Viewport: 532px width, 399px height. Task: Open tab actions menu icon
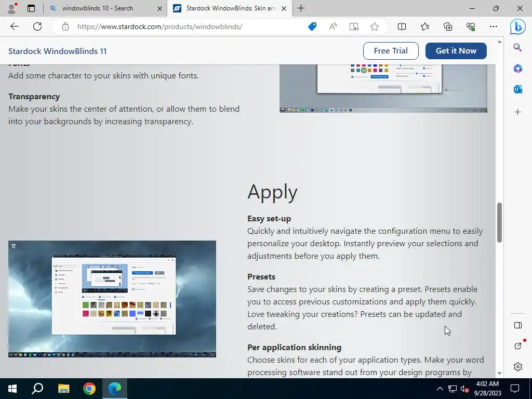coord(31,8)
